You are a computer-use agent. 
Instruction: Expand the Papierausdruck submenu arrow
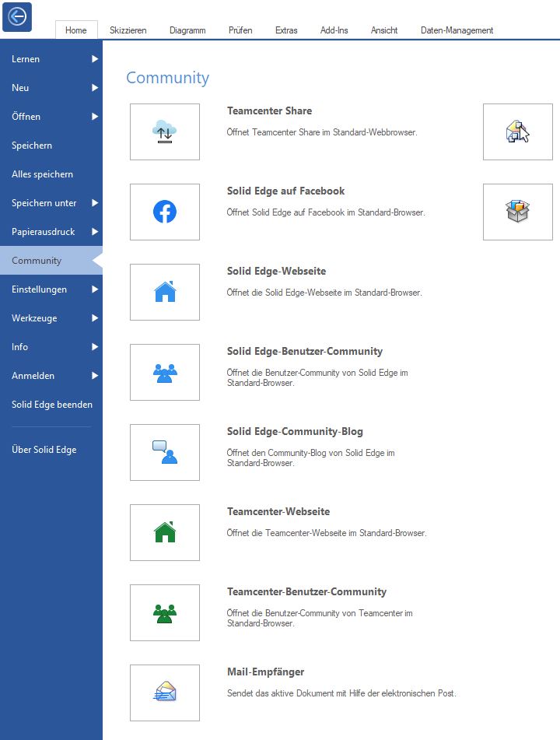(x=95, y=232)
